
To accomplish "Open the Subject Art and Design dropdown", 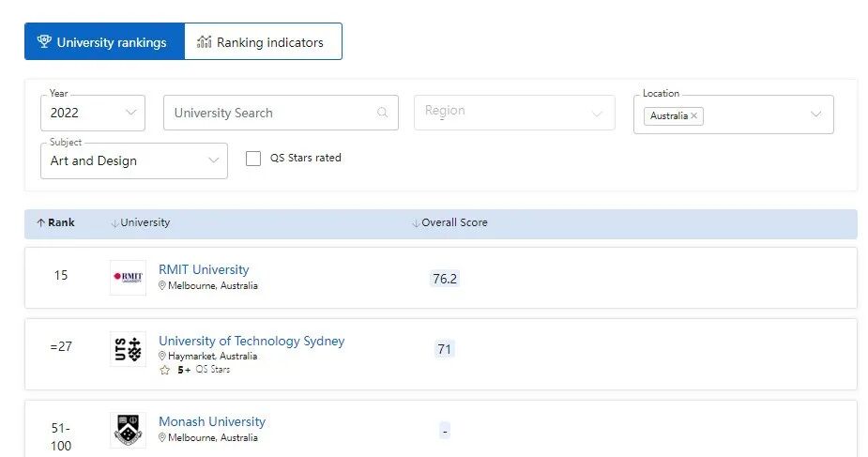I will pyautogui.click(x=133, y=160).
